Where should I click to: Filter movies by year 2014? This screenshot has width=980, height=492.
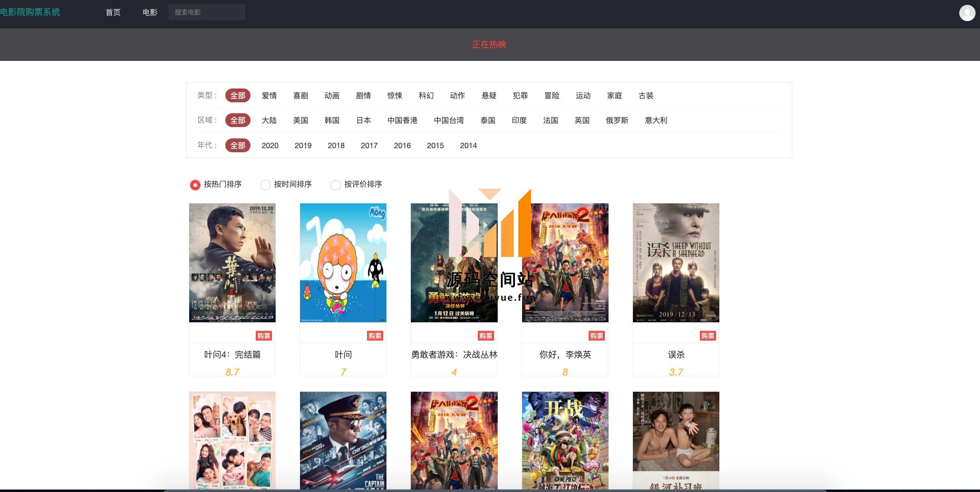(x=468, y=145)
